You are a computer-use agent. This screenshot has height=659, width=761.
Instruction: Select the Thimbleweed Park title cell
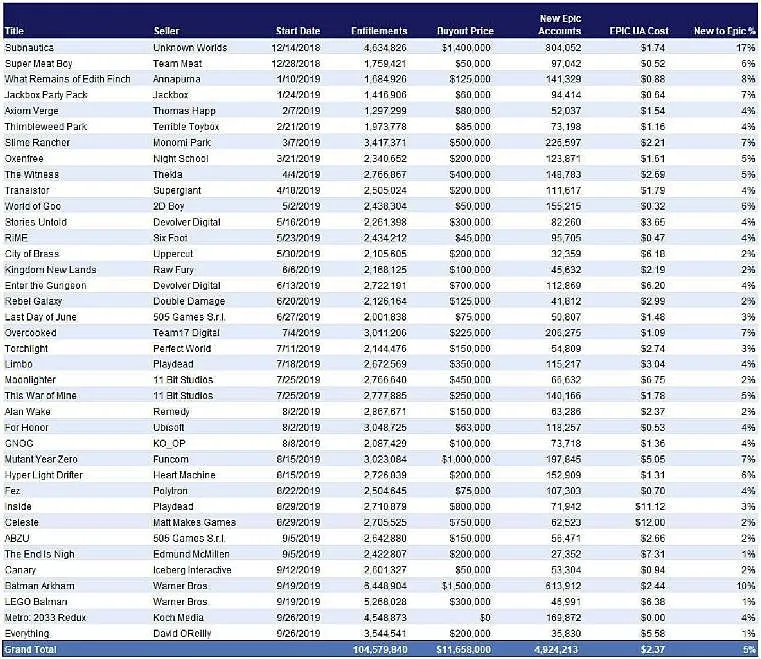pyautogui.click(x=46, y=127)
